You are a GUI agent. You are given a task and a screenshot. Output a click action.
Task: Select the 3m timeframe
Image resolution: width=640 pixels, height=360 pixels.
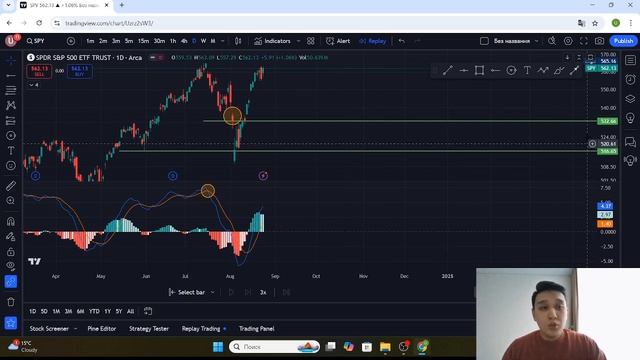(x=116, y=41)
